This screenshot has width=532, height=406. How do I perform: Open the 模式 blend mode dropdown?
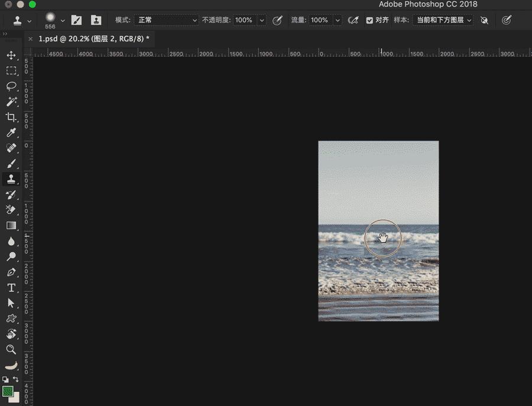point(166,20)
